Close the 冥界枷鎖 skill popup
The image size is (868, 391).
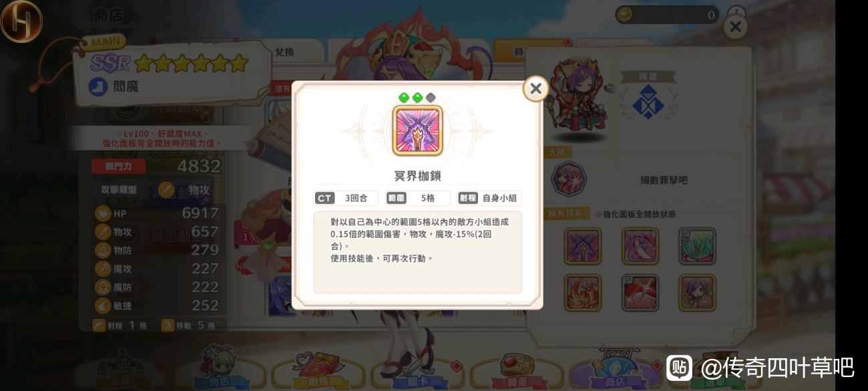click(x=535, y=88)
